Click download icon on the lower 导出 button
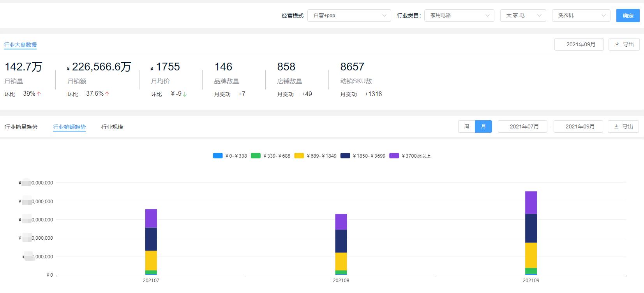Viewport: 644px width, 293px height. [x=616, y=126]
